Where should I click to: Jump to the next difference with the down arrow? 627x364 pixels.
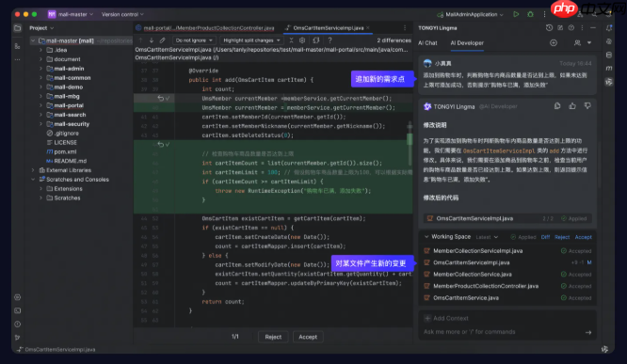coord(152,40)
